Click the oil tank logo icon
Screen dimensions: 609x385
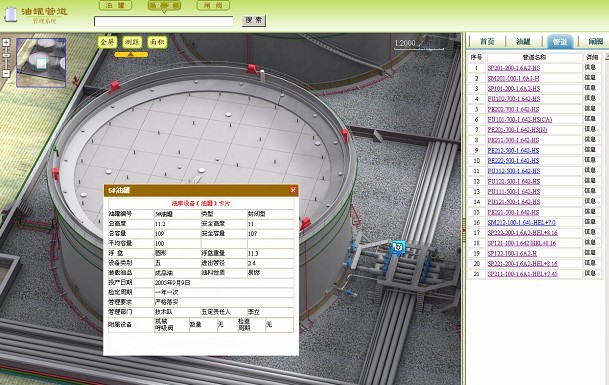[x=11, y=14]
